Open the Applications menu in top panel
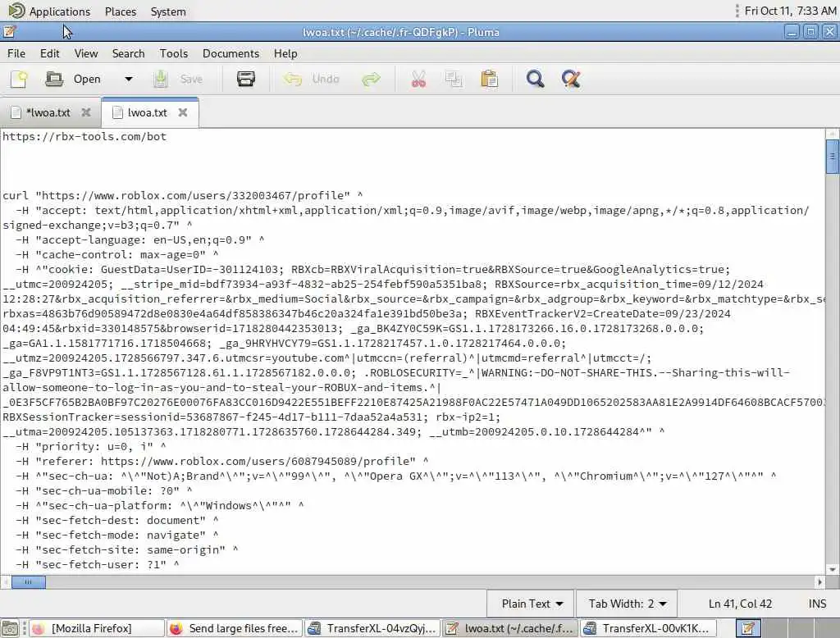This screenshot has width=840, height=638. click(x=49, y=11)
